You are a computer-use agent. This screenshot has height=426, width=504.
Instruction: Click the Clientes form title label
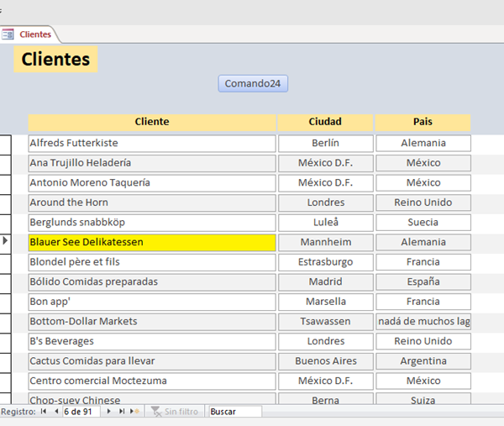coord(55,60)
